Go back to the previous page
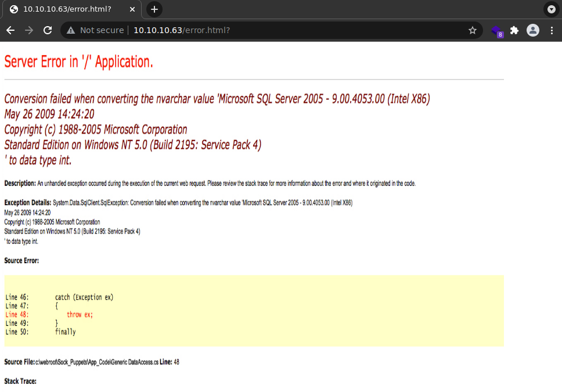Screen dimensions: 562x392 pos(10,30)
